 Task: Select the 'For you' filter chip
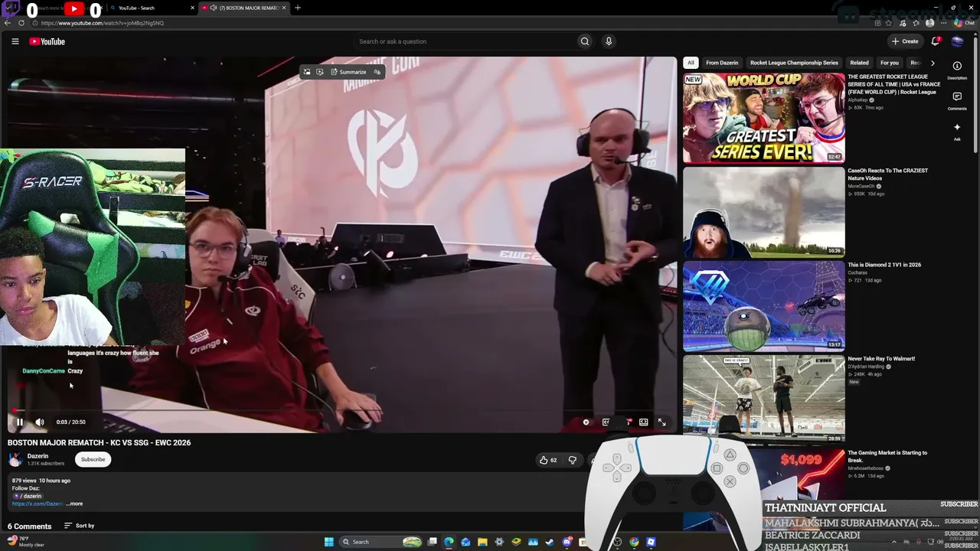890,63
